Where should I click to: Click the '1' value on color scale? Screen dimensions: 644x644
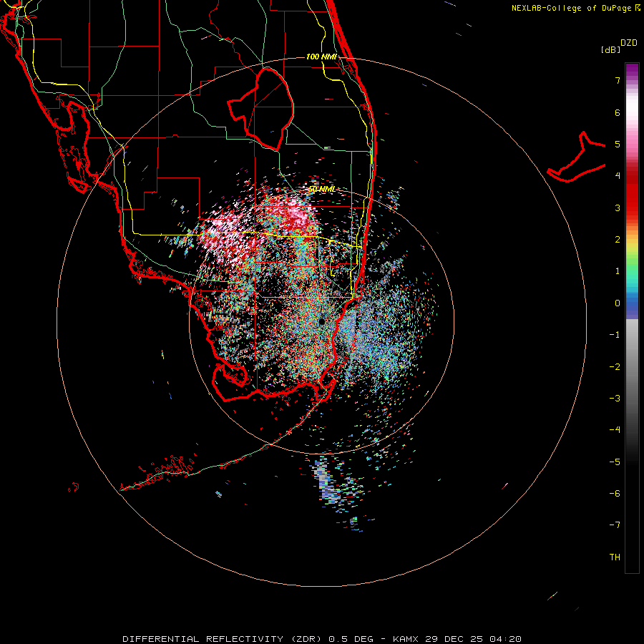pos(618,271)
